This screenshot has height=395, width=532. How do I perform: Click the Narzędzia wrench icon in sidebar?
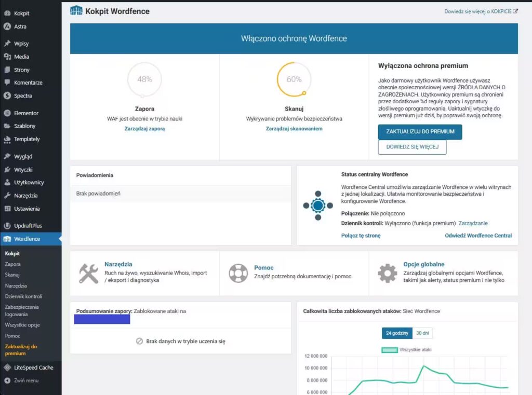point(7,196)
